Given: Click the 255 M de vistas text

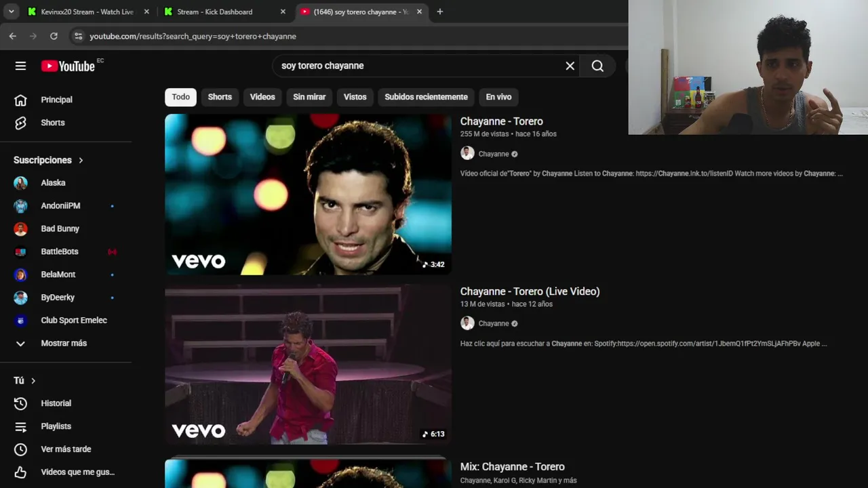Looking at the screenshot, I should click(x=484, y=134).
